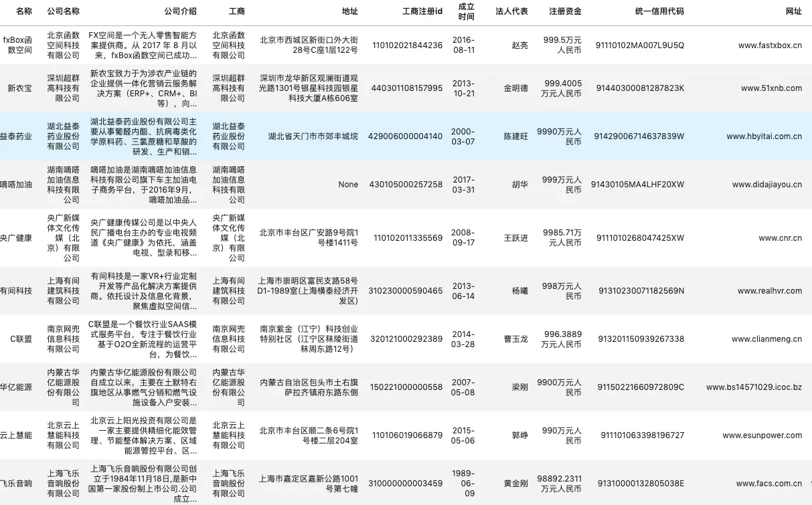
Task: Open the www.51xnb.com website cell
Action: click(x=771, y=88)
